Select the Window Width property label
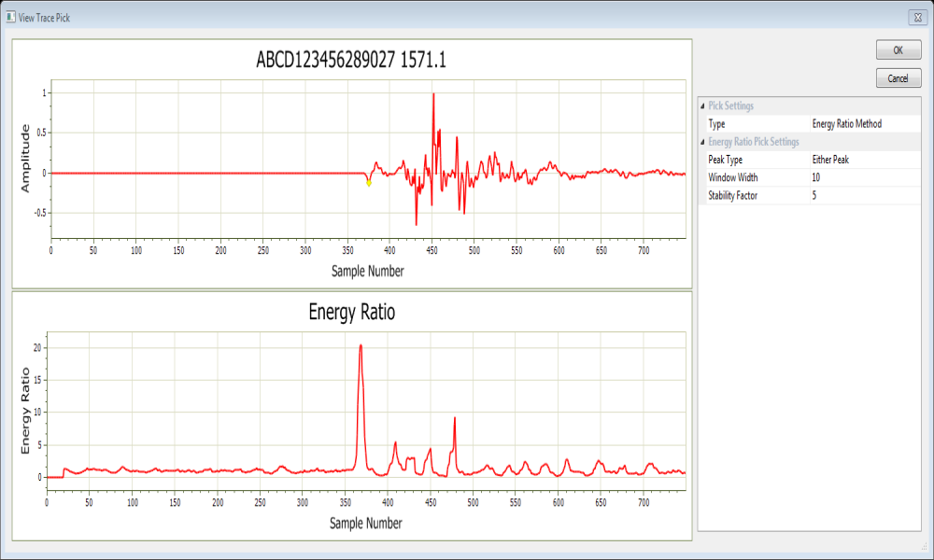 pos(733,177)
